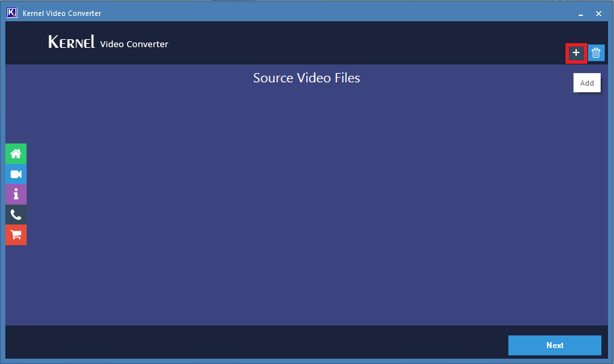Click the blue video camera sidebar icon
Image resolution: width=614 pixels, height=364 pixels.
coord(16,174)
